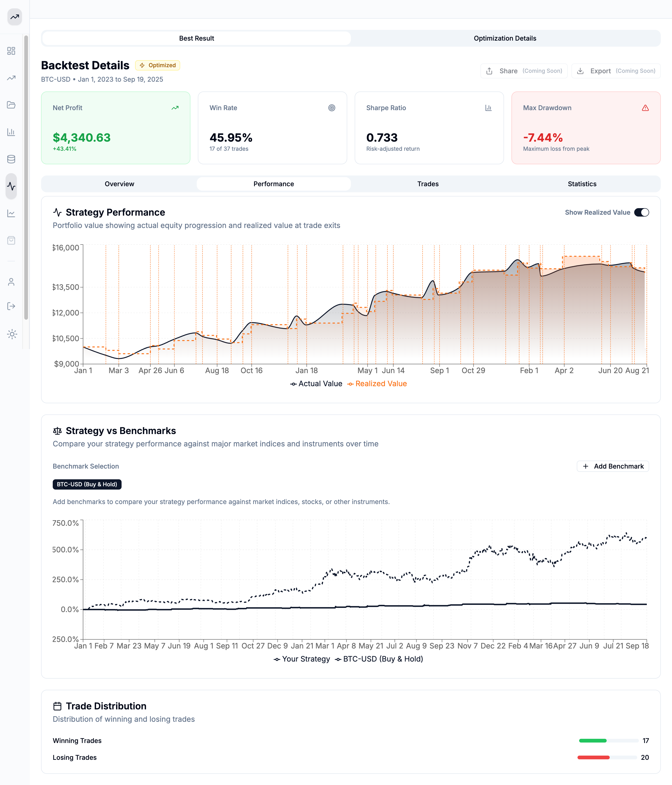Switch to the Optimization Details tab

point(504,38)
